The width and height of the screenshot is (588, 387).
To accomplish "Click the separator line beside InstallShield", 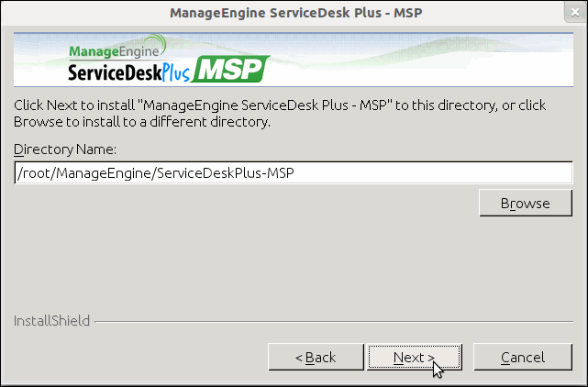I will point(330,322).
